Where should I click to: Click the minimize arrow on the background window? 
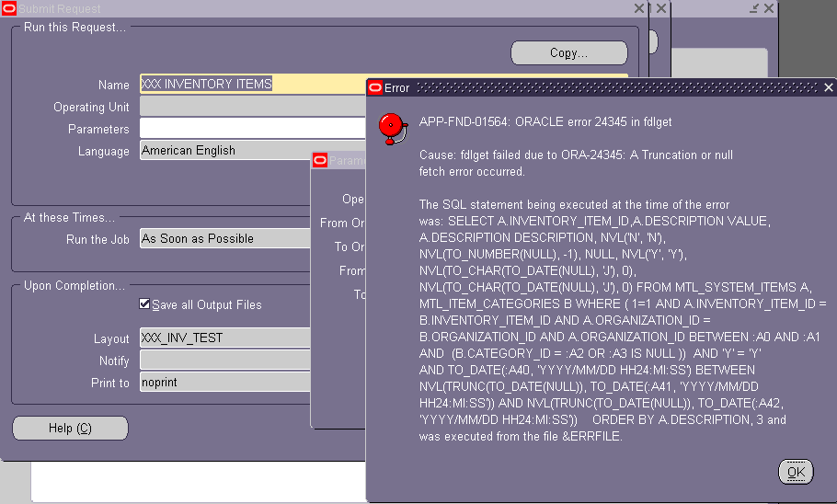point(754,8)
